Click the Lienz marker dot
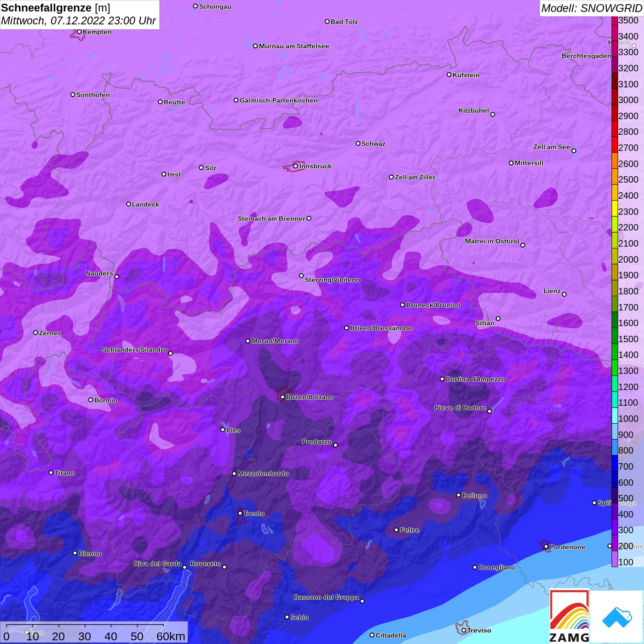This screenshot has height=644, width=644. tap(564, 294)
